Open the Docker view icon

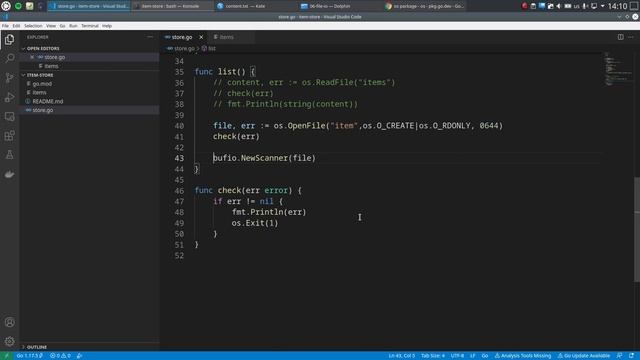(9, 174)
